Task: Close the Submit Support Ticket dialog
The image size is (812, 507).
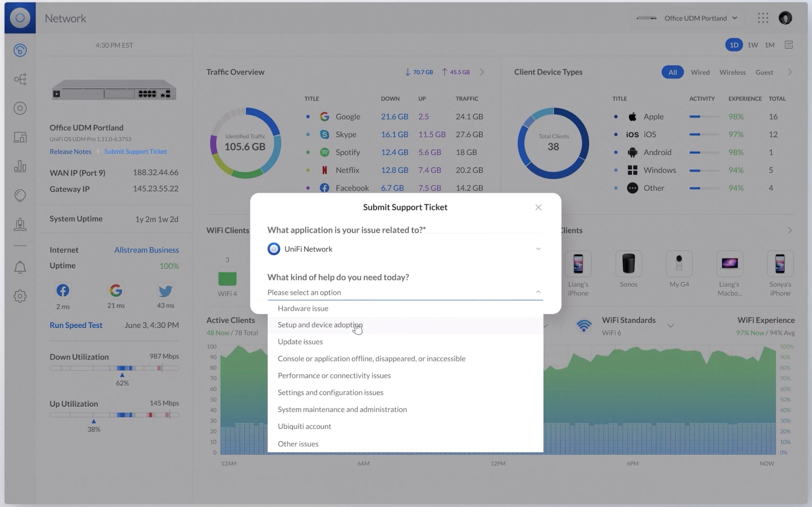Action: click(538, 207)
